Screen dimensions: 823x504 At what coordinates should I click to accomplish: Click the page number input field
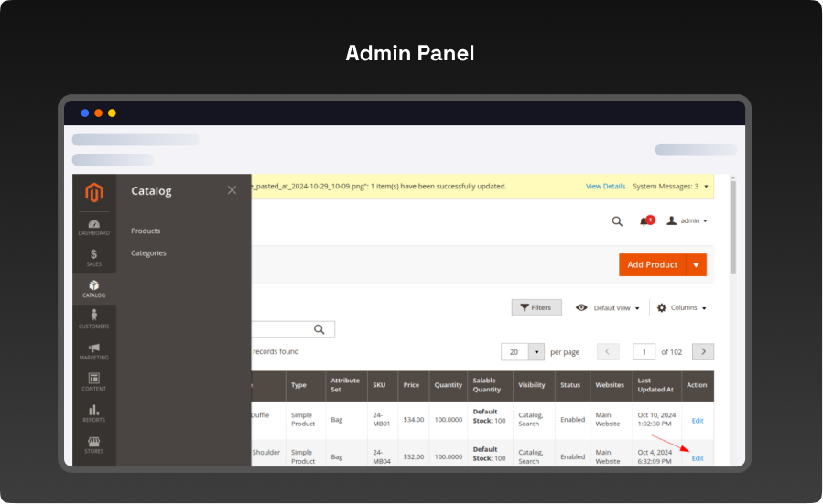[644, 352]
